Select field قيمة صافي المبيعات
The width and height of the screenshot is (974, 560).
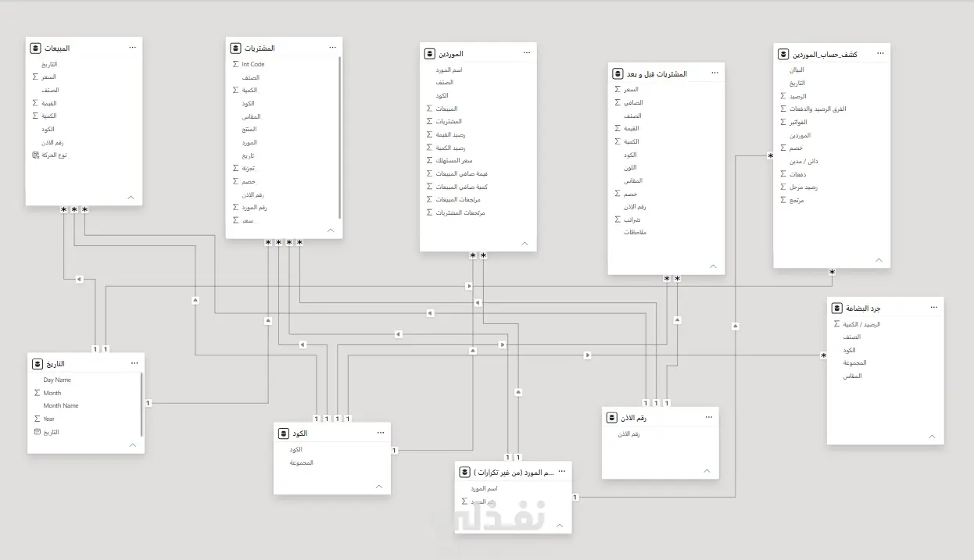[x=461, y=174]
